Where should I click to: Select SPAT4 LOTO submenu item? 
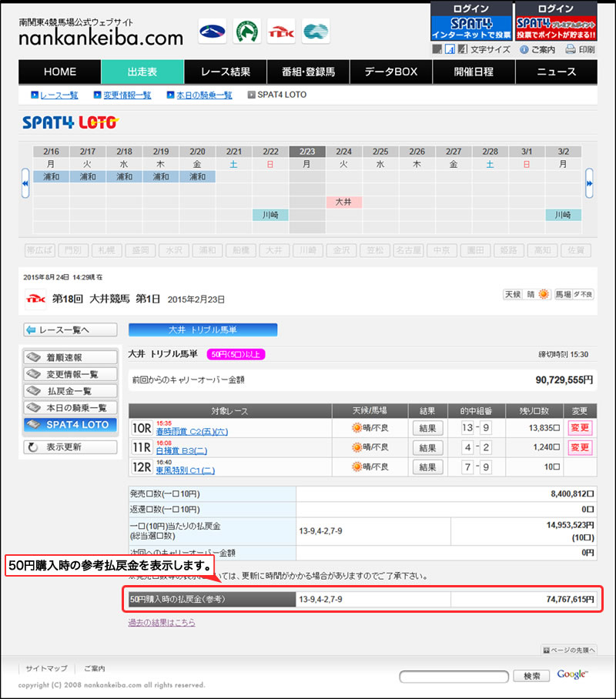point(282,95)
